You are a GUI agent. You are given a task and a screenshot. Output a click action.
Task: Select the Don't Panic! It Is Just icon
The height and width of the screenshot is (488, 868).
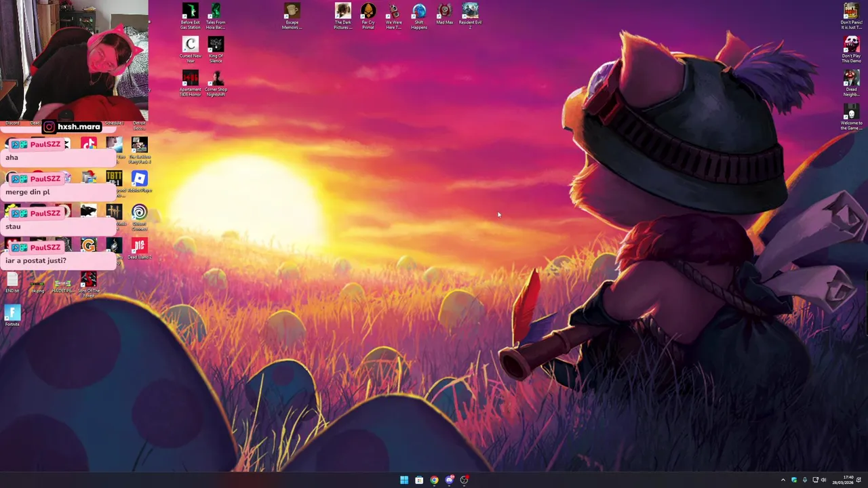point(851,16)
